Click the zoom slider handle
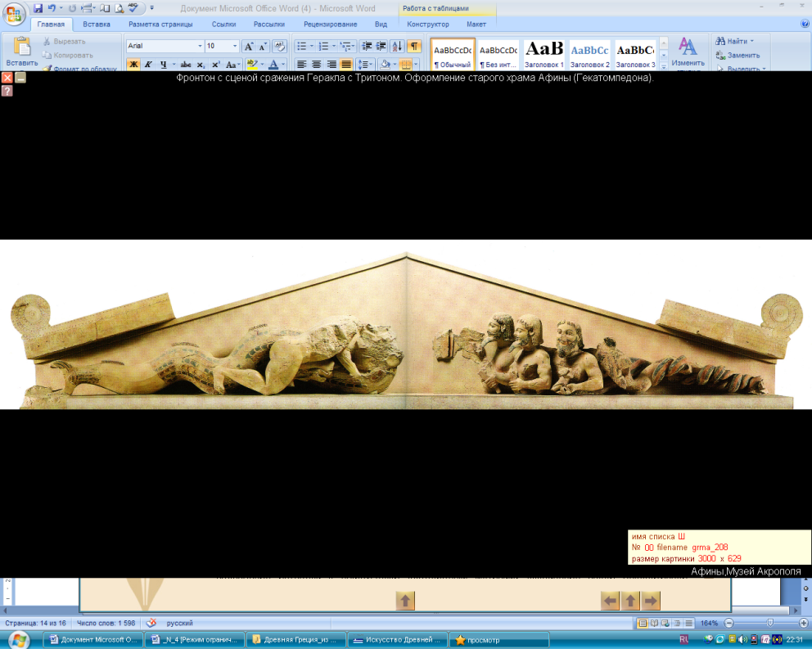812x649 pixels. pos(770,623)
